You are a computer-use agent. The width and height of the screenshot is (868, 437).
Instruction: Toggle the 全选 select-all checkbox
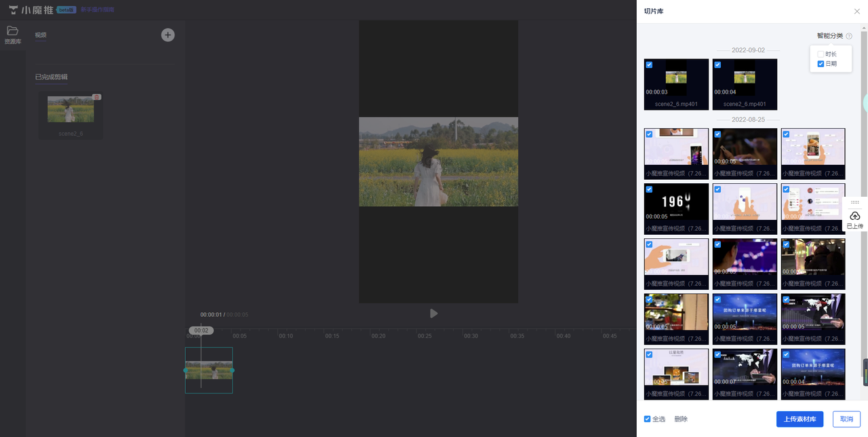(648, 419)
